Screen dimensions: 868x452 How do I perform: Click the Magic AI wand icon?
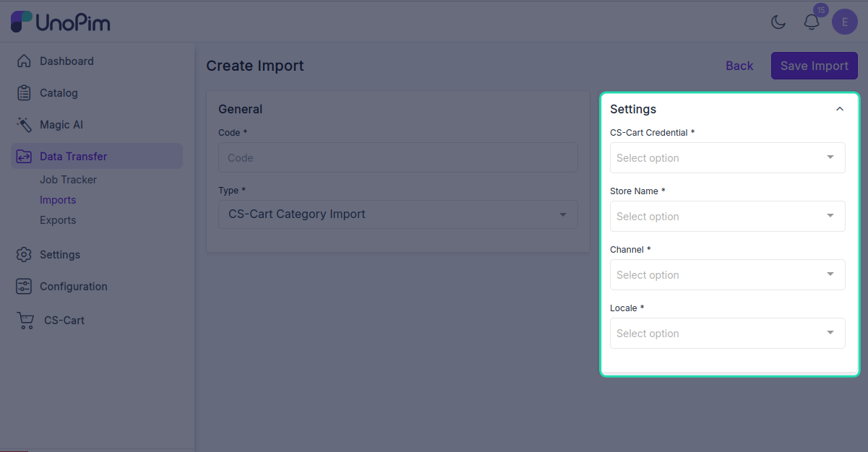(x=24, y=125)
